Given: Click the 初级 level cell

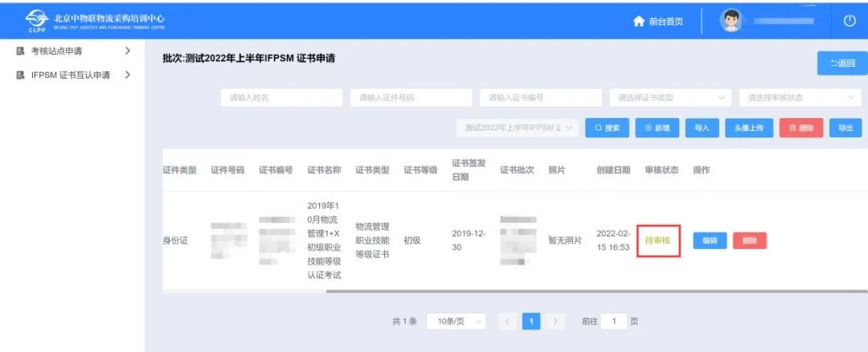Looking at the screenshot, I should [411, 241].
